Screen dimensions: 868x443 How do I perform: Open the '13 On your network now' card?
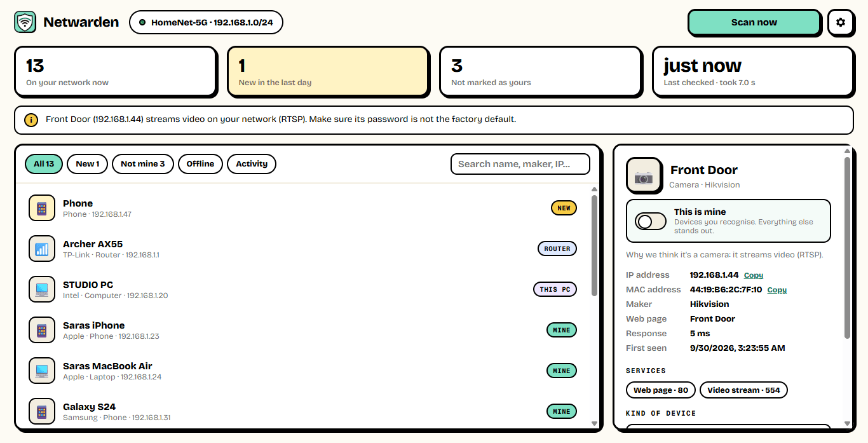pos(115,71)
